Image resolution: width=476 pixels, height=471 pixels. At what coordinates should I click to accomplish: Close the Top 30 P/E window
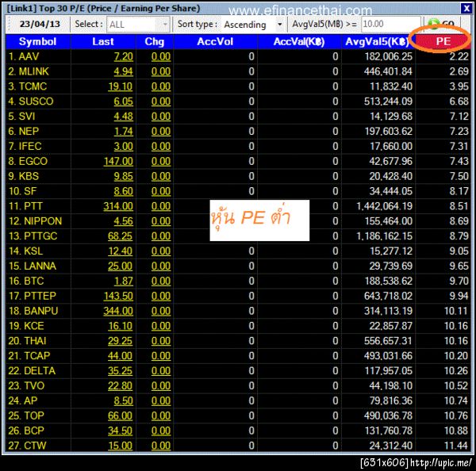[466, 8]
